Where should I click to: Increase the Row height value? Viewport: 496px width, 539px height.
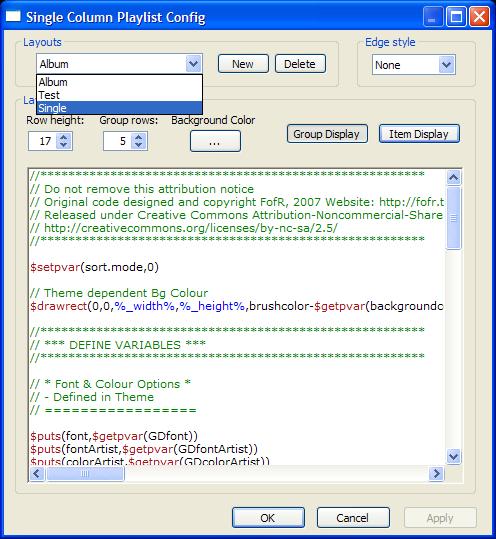click(64, 137)
